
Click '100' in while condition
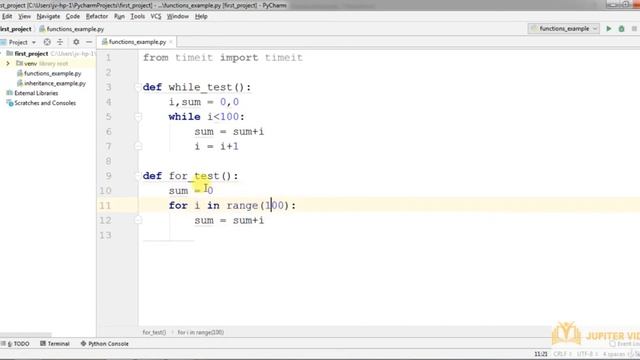point(229,117)
